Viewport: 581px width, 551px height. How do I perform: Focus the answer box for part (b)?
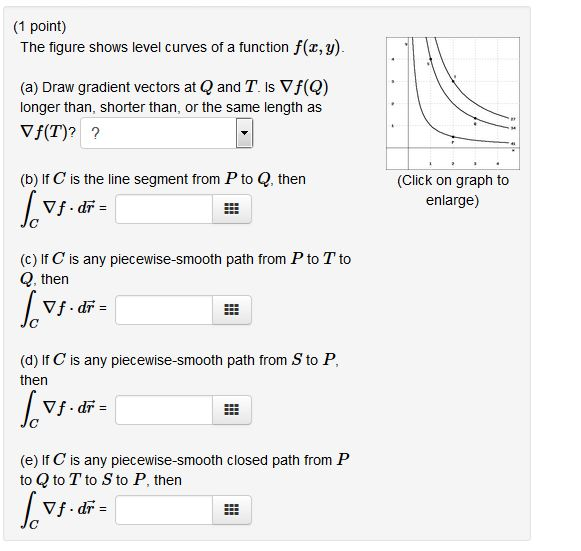point(164,209)
